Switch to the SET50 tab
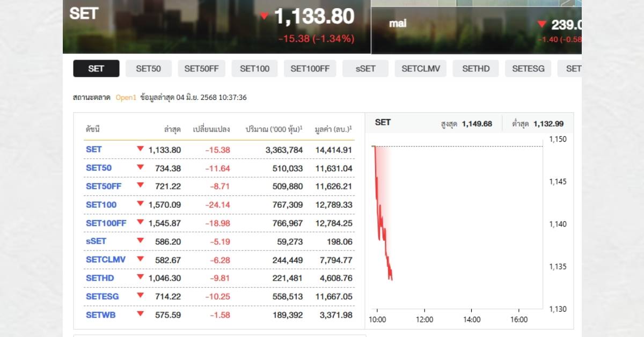Viewport: 644px width, 337px height. [148, 69]
